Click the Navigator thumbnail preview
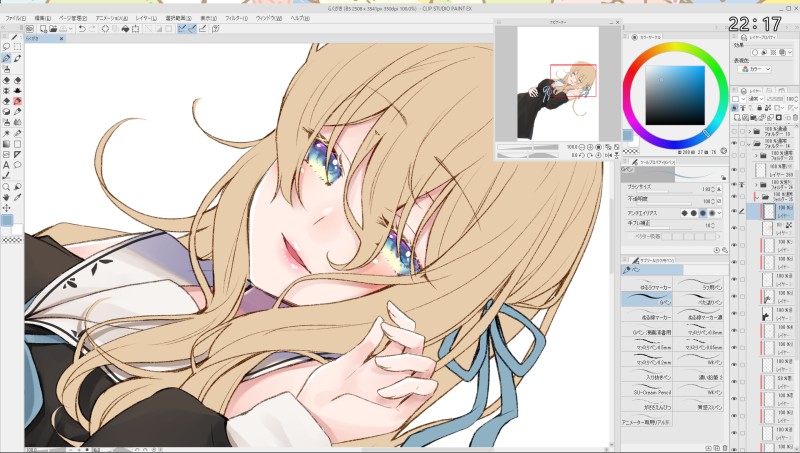Image resolution: width=800 pixels, height=453 pixels. coord(558,83)
